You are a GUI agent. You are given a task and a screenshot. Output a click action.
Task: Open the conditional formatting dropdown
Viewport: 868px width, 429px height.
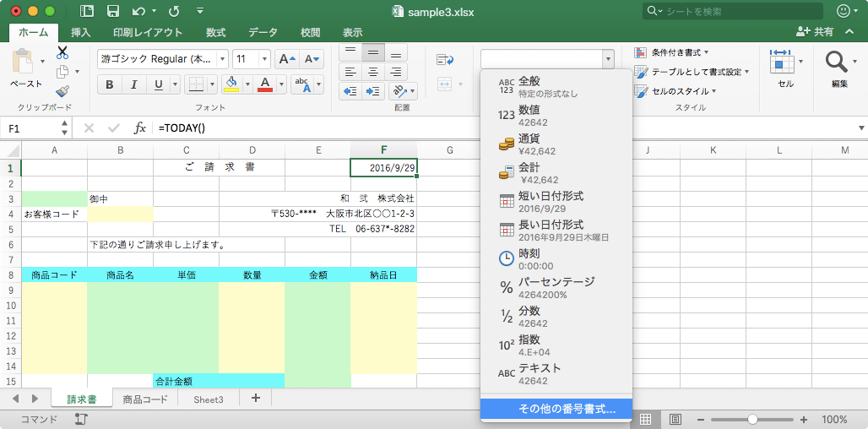pos(672,52)
